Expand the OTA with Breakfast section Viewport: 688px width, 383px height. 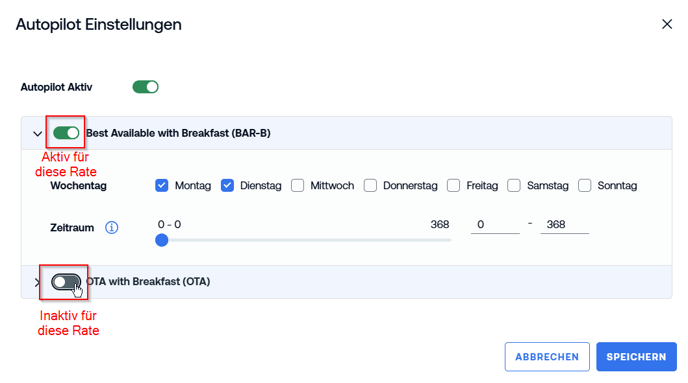(37, 282)
